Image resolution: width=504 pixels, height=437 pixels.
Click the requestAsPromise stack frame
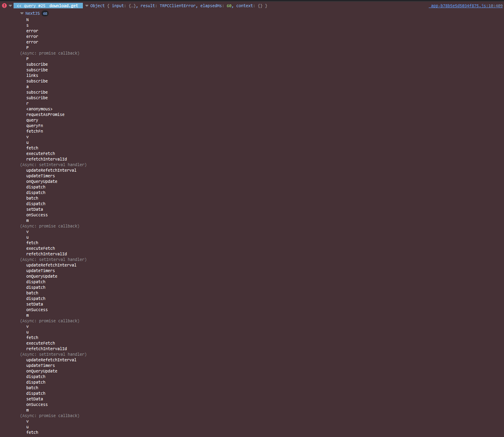(45, 114)
